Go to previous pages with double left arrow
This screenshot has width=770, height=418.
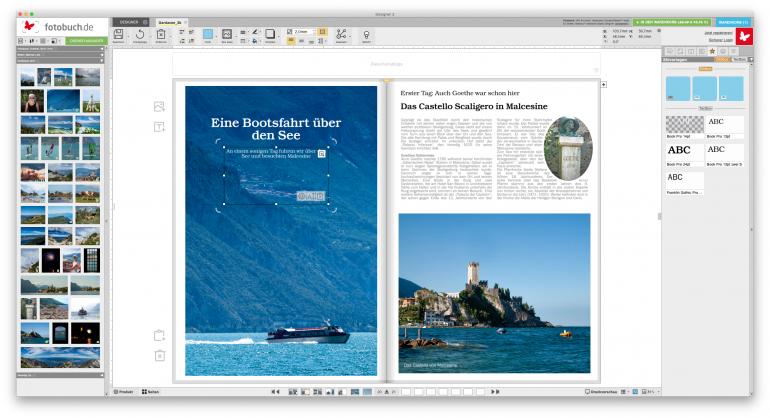275,392
